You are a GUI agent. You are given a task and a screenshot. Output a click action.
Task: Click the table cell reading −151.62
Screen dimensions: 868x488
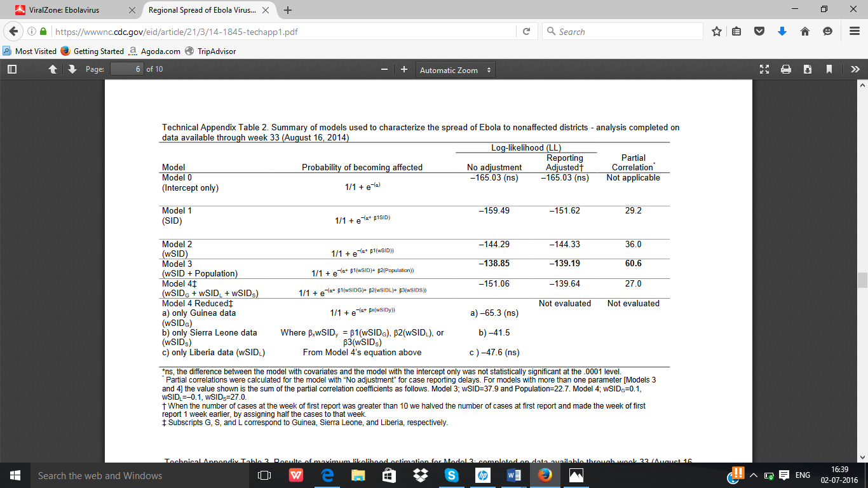click(564, 210)
